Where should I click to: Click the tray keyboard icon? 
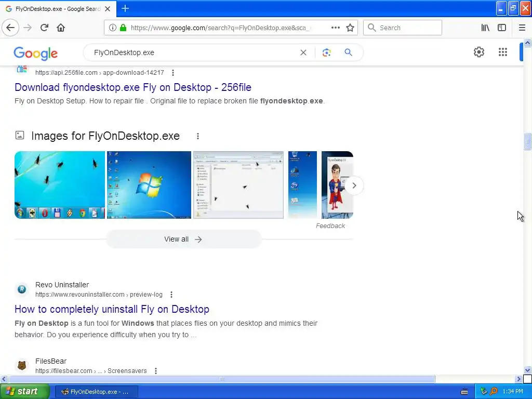pos(464,392)
